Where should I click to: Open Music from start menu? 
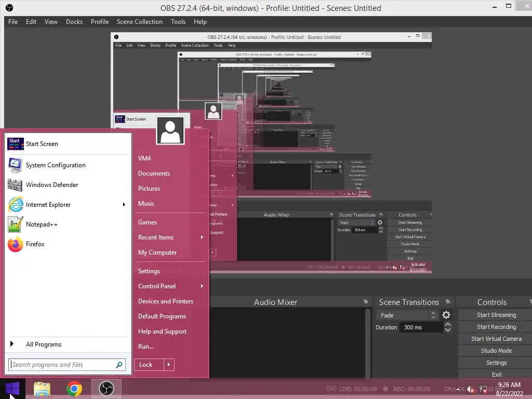coord(146,204)
